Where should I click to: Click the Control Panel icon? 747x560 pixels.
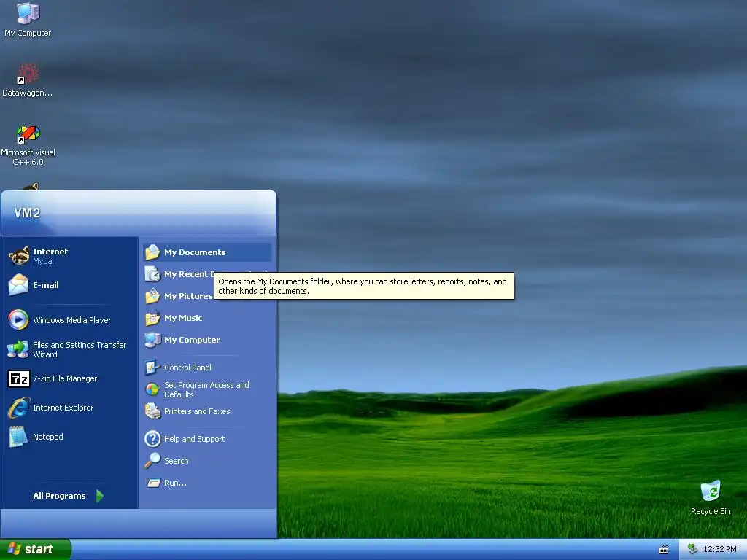152,367
